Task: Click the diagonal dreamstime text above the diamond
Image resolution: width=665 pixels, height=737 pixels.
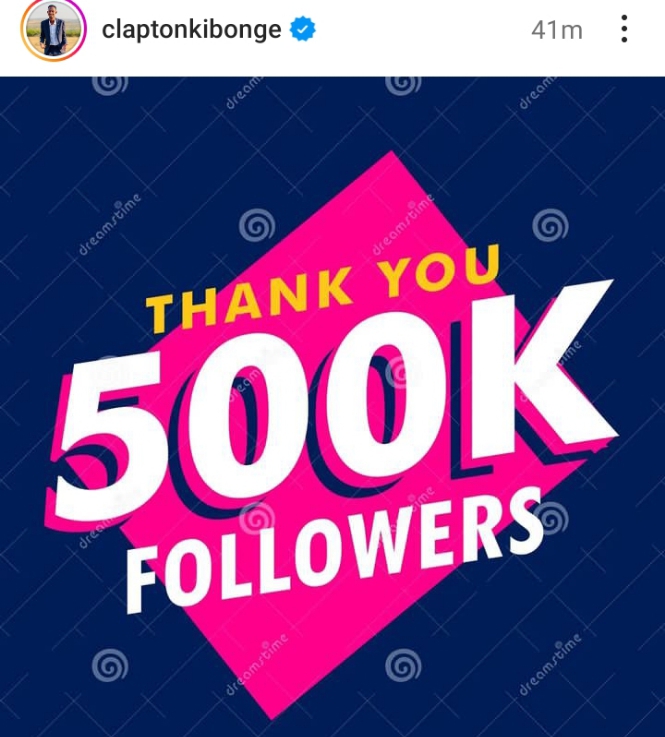Action: [x=243, y=93]
